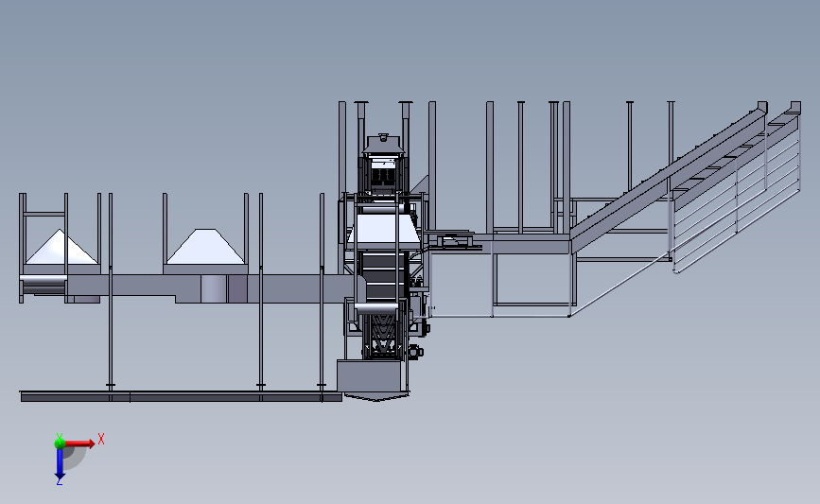
Task: Click the red X axis arrow of the triad
Action: tap(79, 443)
